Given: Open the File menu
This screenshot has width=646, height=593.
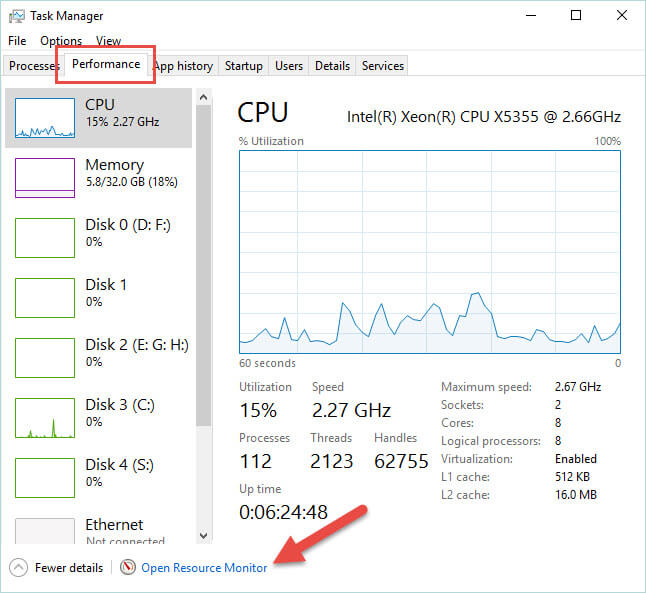Looking at the screenshot, I should coord(17,41).
